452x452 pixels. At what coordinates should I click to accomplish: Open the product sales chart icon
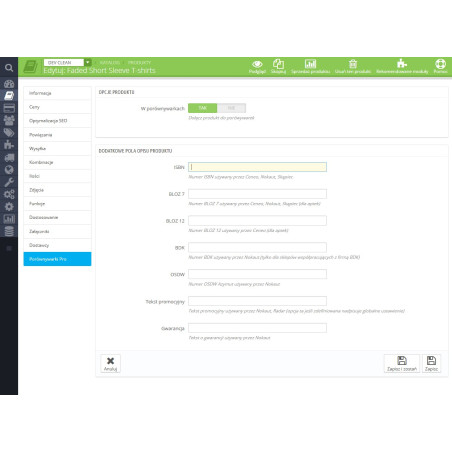click(x=310, y=64)
